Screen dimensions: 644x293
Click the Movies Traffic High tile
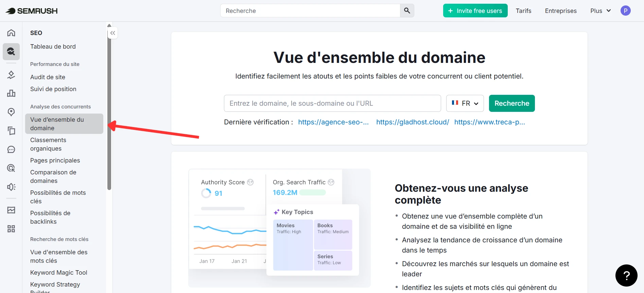coord(293,245)
